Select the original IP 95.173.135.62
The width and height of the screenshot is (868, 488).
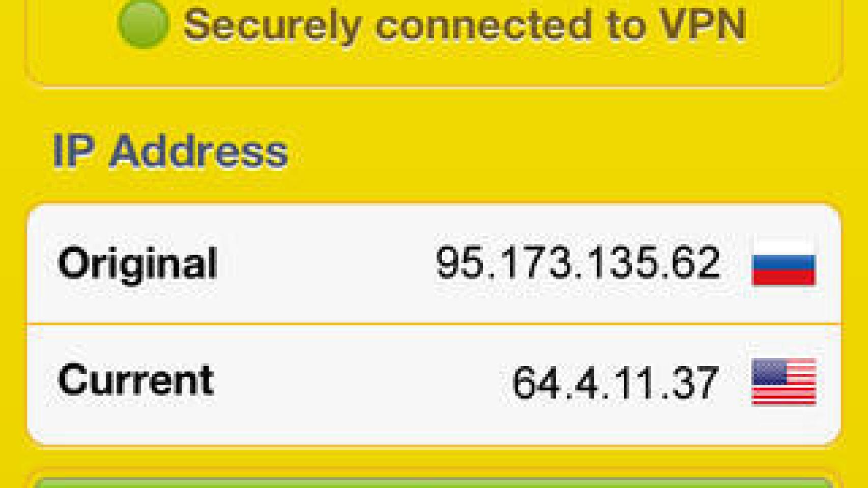click(577, 263)
